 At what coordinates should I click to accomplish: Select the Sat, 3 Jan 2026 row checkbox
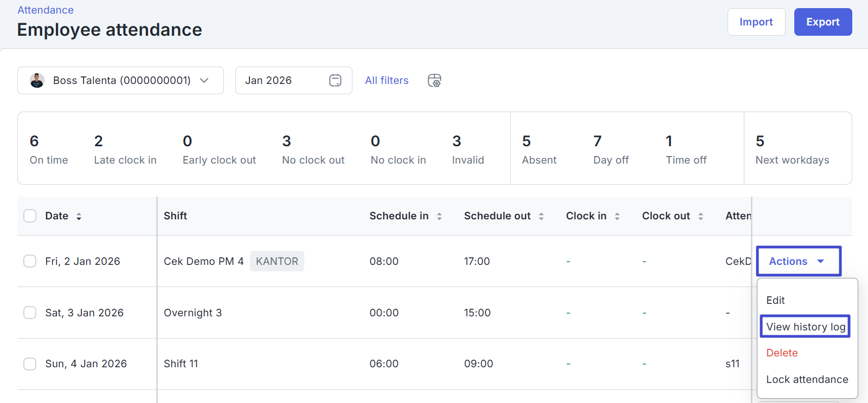pyautogui.click(x=30, y=313)
